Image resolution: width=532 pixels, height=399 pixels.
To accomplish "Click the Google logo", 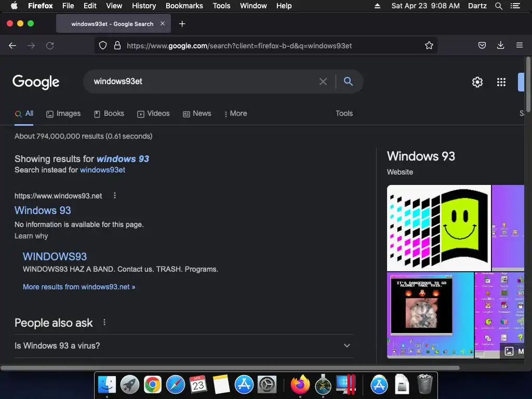I will click(x=36, y=82).
